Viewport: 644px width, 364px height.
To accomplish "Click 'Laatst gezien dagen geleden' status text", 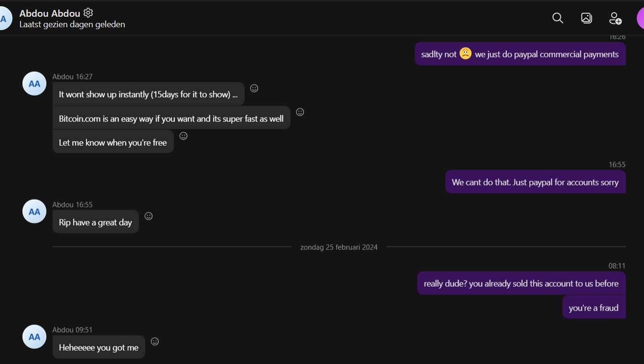I will click(72, 24).
